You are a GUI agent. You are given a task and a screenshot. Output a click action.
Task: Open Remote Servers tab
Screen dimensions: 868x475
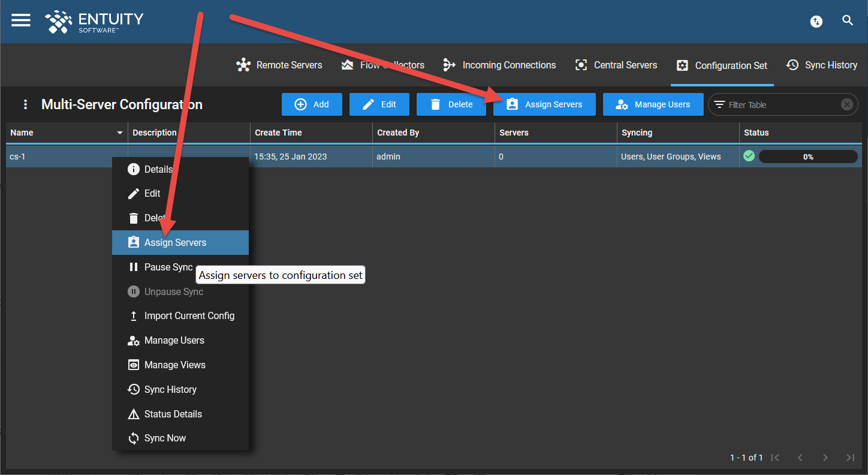279,65
